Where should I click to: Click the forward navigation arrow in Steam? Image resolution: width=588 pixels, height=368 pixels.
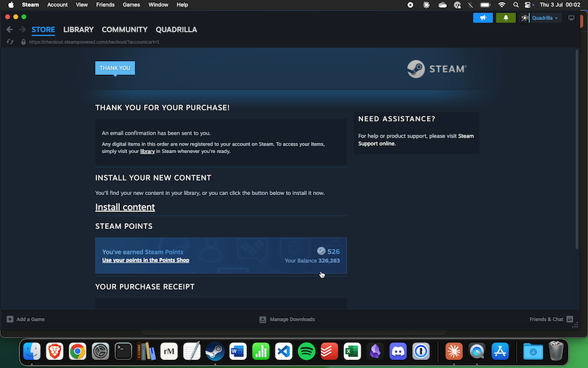coord(23,29)
